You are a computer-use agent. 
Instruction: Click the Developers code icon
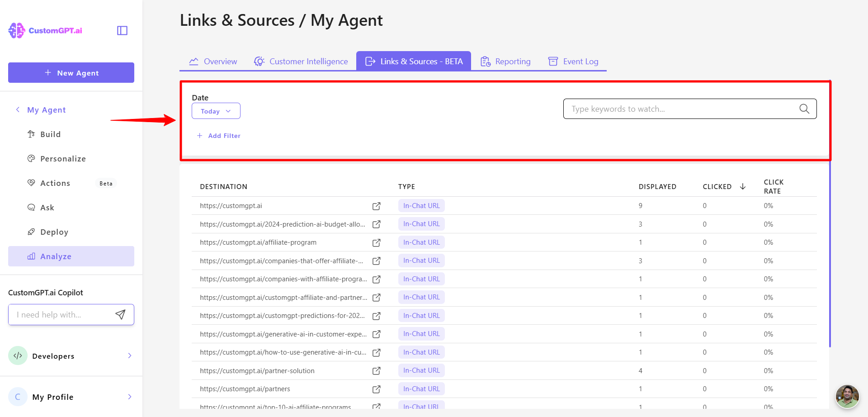(x=18, y=356)
